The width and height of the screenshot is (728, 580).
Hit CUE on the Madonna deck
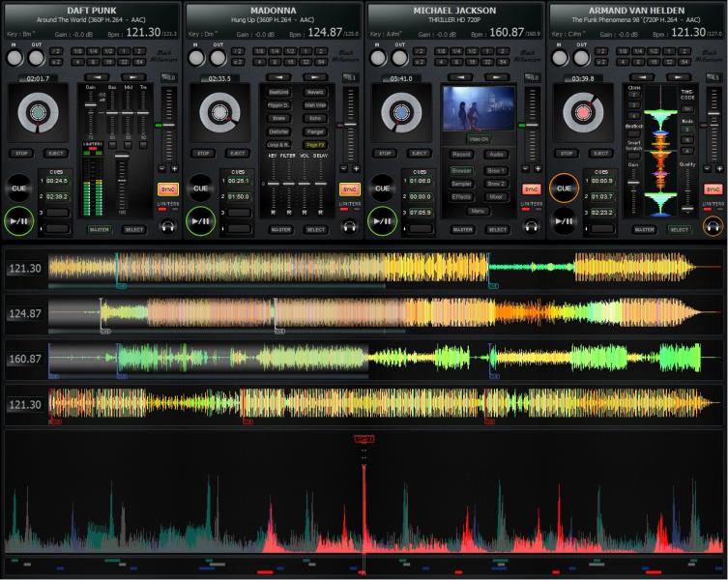pyautogui.click(x=200, y=188)
